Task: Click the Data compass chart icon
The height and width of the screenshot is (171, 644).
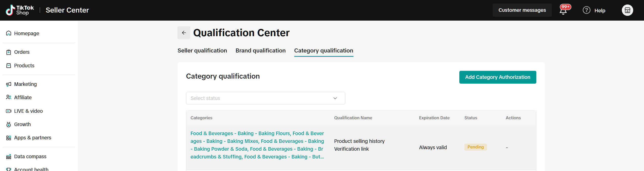Action: pos(9,156)
